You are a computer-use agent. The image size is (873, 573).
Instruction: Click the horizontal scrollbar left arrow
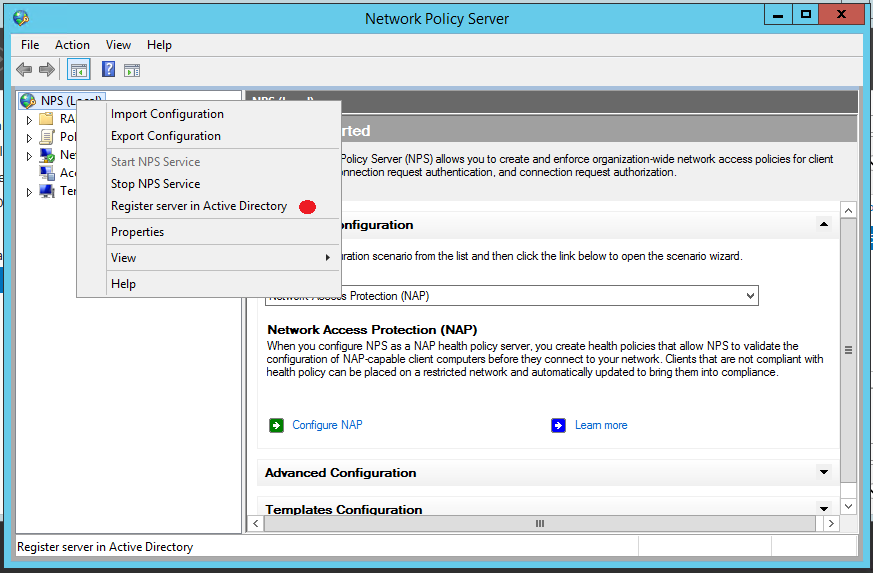[256, 523]
